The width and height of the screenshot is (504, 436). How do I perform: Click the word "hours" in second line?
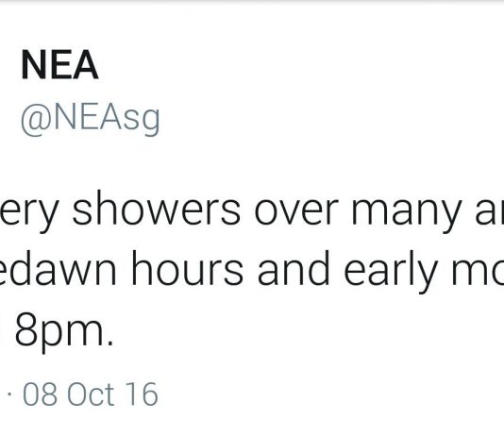coord(188,268)
